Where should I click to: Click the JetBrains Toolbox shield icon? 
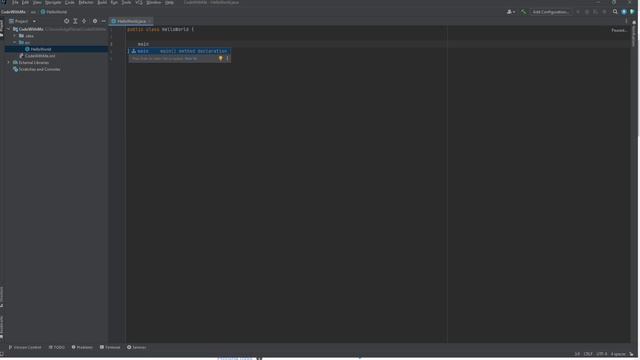pyautogui.click(x=632, y=12)
